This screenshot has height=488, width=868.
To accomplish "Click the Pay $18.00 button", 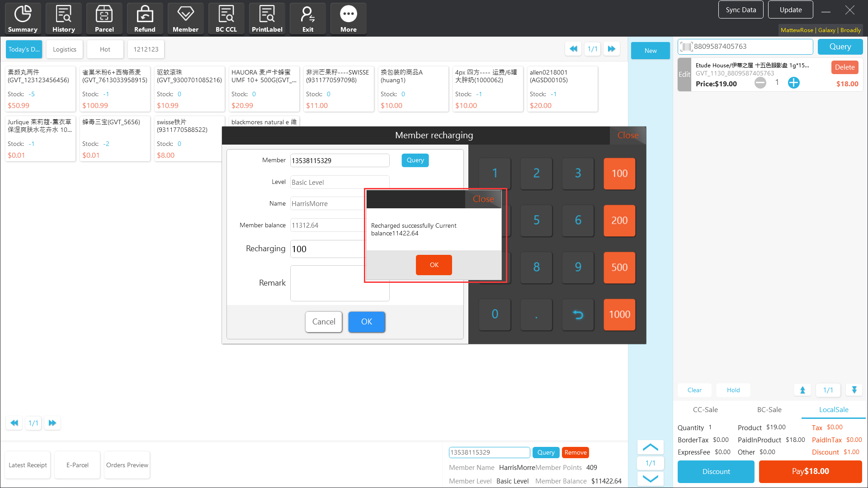I will (x=810, y=471).
